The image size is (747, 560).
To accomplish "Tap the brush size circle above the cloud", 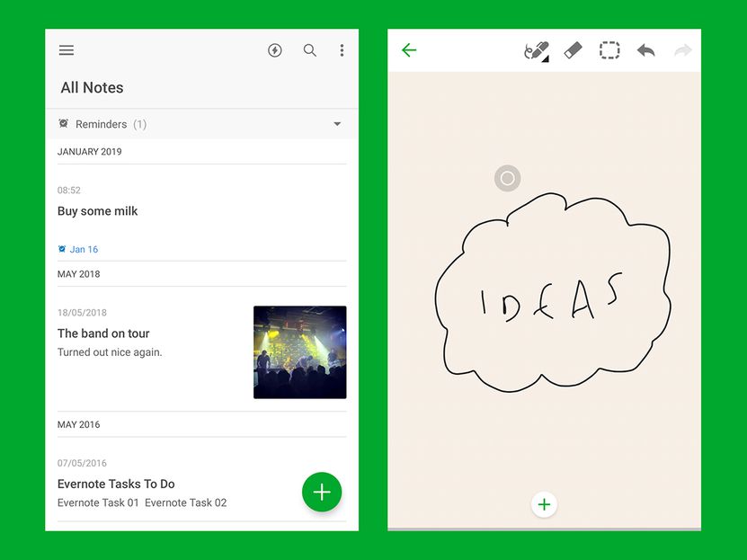I will pyautogui.click(x=507, y=178).
